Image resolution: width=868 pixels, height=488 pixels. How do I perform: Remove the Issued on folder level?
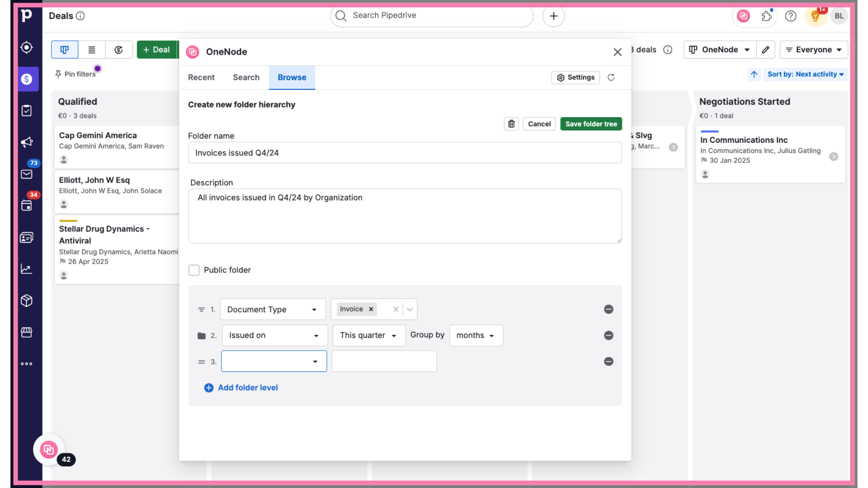pyautogui.click(x=609, y=335)
